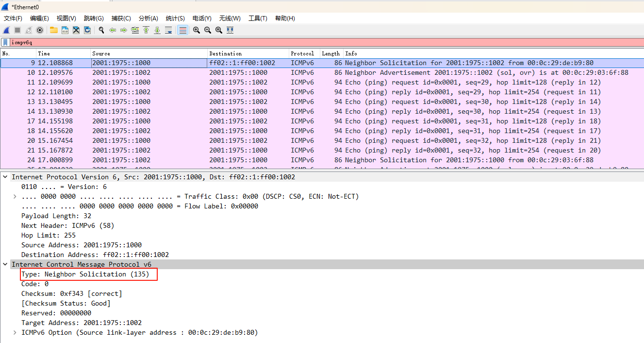Reset text to normal size
The image size is (644, 343).
tap(219, 30)
